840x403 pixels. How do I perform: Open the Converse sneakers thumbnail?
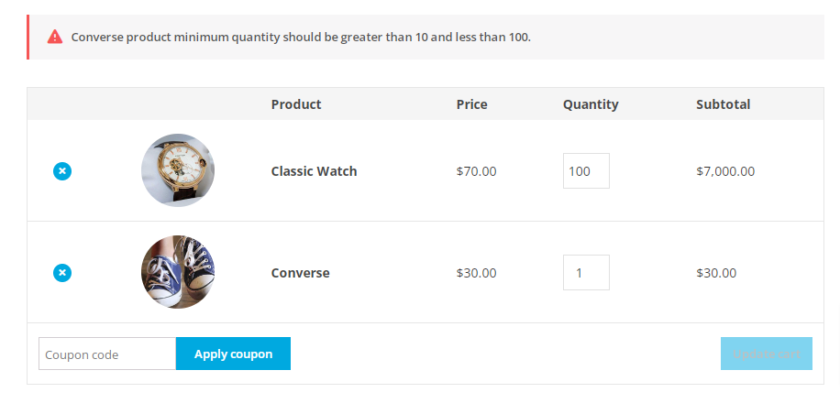click(178, 272)
